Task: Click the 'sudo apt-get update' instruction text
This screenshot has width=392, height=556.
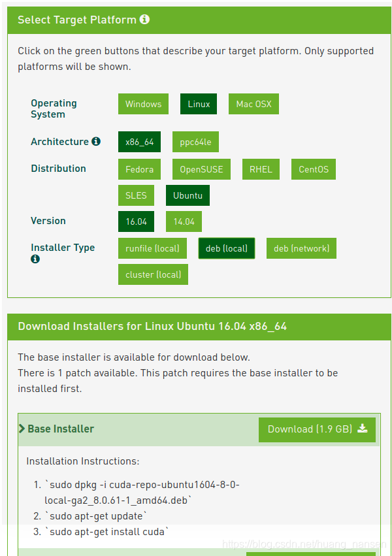Action: pyautogui.click(x=95, y=516)
